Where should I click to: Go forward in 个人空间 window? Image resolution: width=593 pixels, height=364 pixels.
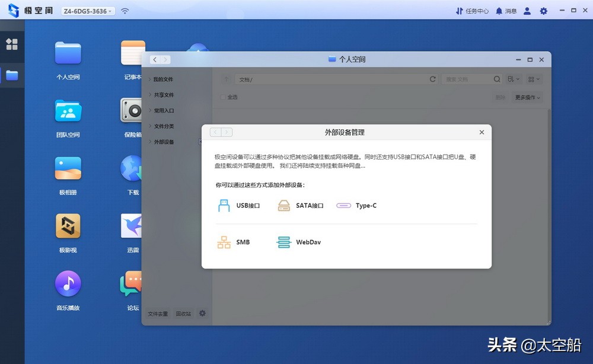pyautogui.click(x=165, y=60)
